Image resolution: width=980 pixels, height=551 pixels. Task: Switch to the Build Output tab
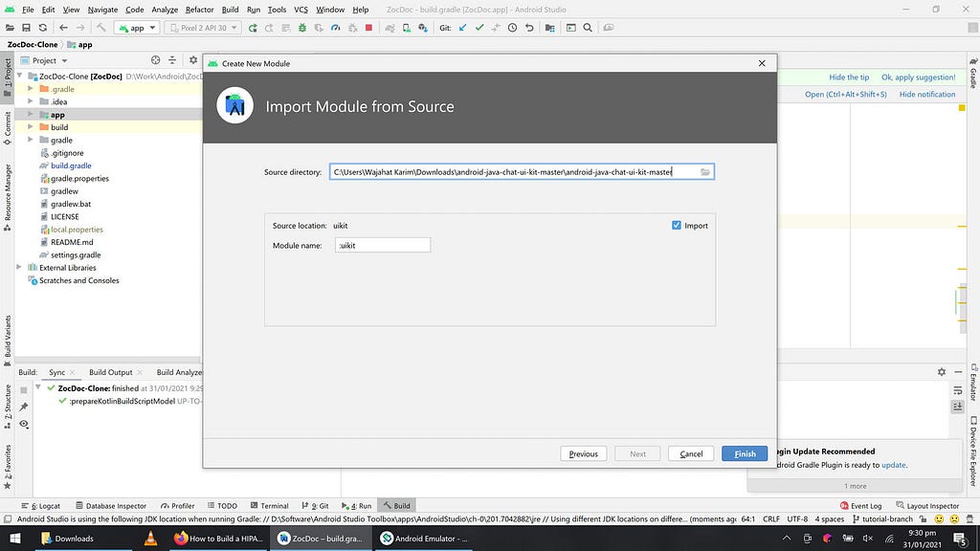pyautogui.click(x=111, y=372)
